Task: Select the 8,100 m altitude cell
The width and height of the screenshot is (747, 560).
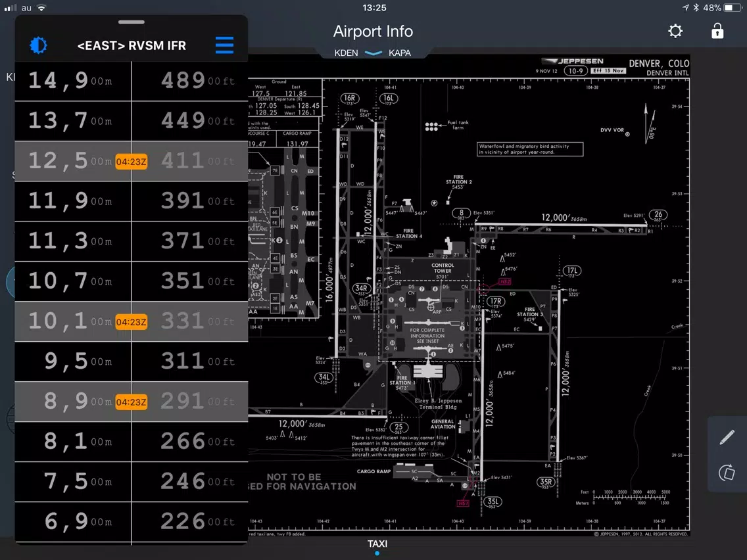Action: [73, 442]
